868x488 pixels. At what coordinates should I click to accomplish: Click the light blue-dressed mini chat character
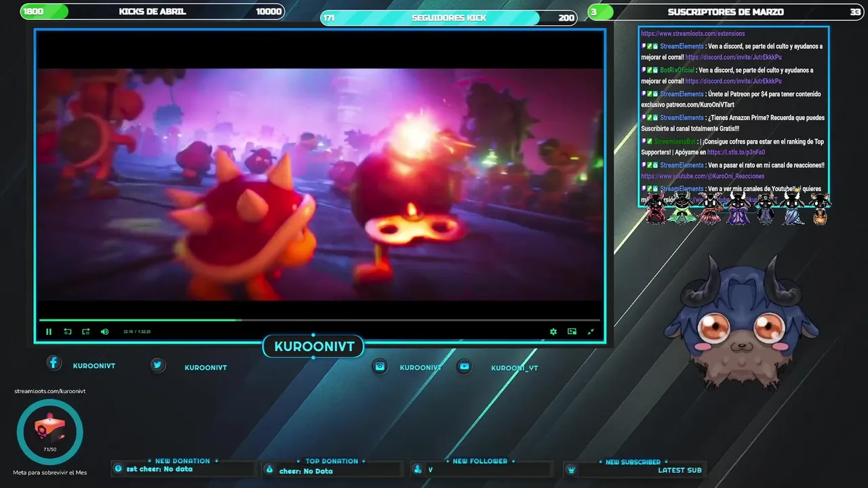793,208
